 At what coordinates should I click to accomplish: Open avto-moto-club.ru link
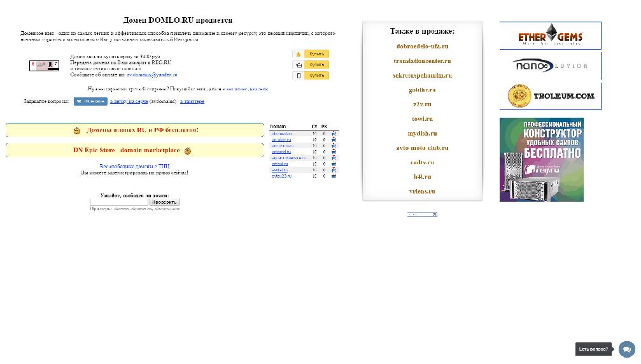click(422, 148)
